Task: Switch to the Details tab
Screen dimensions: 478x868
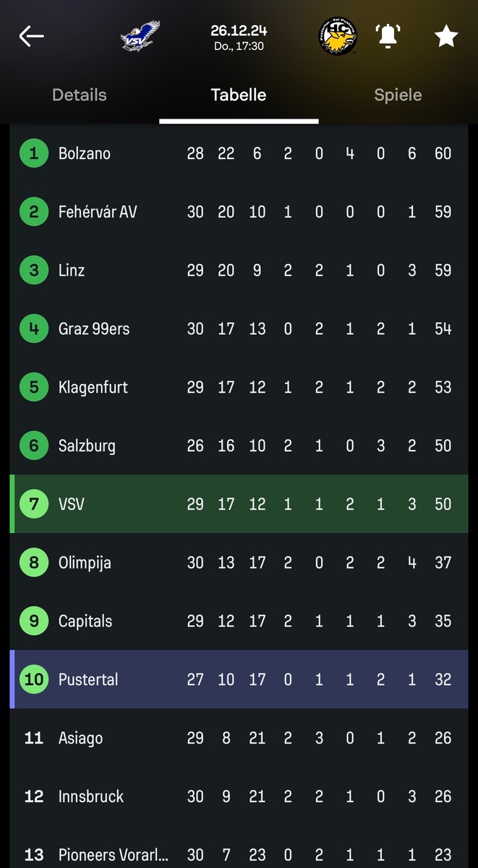Action: 80,95
